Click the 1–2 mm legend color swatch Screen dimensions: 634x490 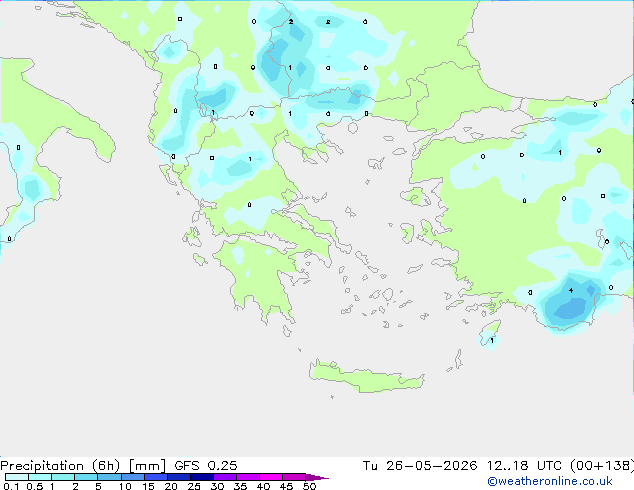click(x=63, y=477)
